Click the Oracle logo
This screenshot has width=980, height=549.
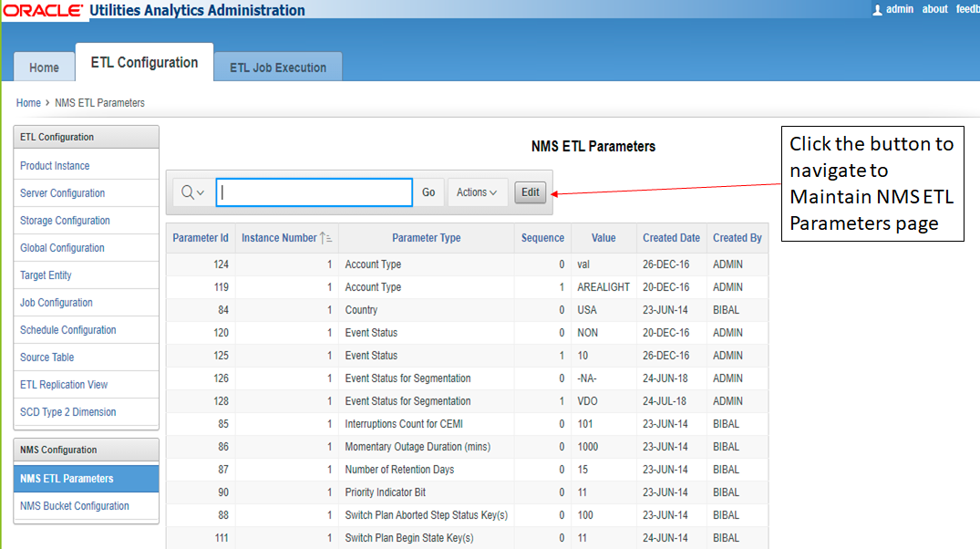tap(41, 10)
